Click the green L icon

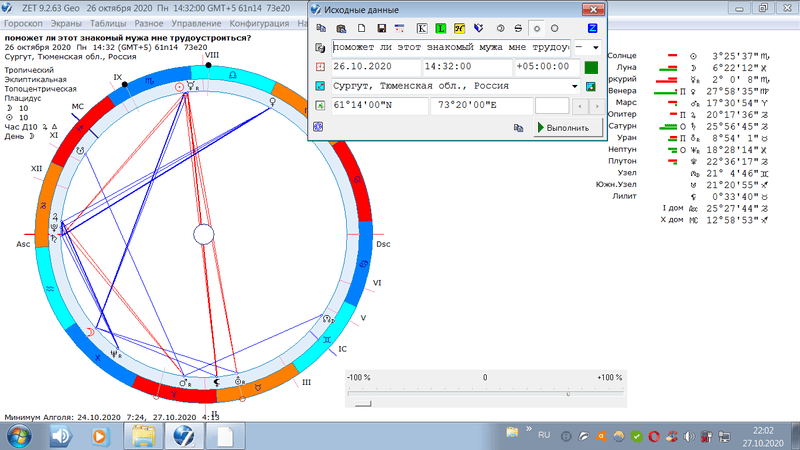tap(440, 28)
